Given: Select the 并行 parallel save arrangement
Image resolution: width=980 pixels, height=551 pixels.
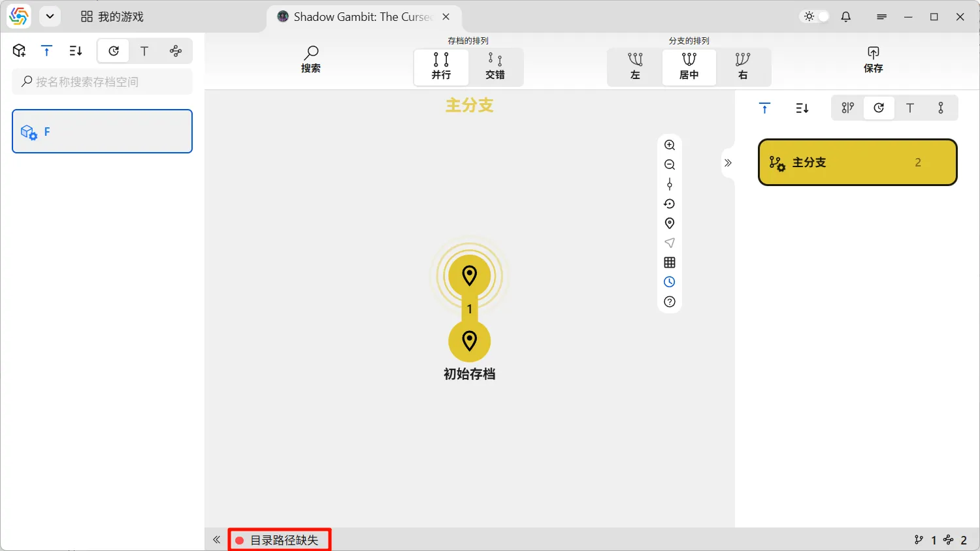Looking at the screenshot, I should 441,67.
